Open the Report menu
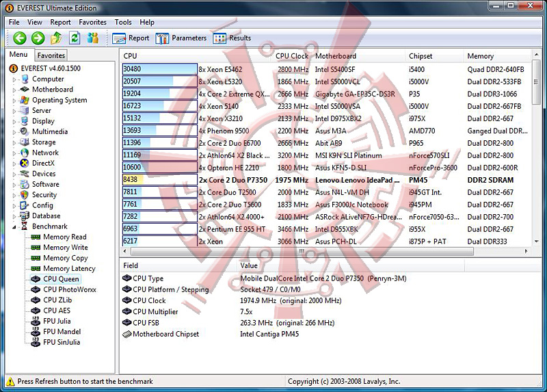Image resolution: width=547 pixels, height=392 pixels. (x=60, y=22)
